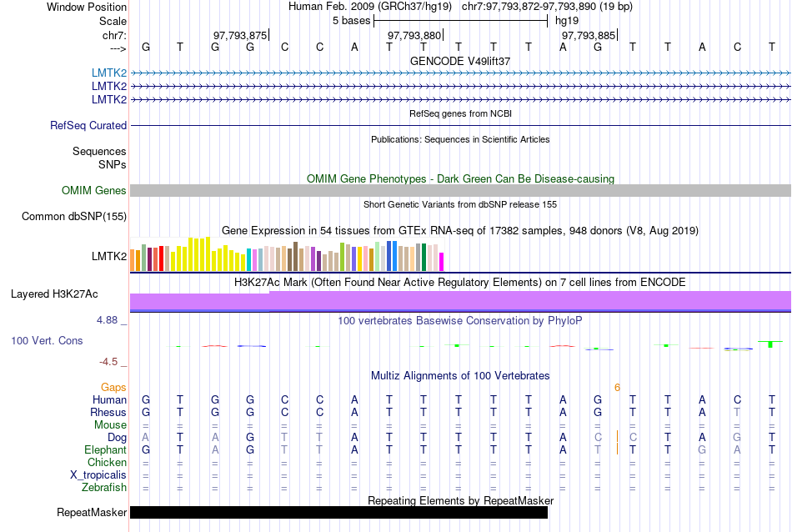Select the Chicken species row label
This screenshot has height=532, width=792.
coord(107,462)
